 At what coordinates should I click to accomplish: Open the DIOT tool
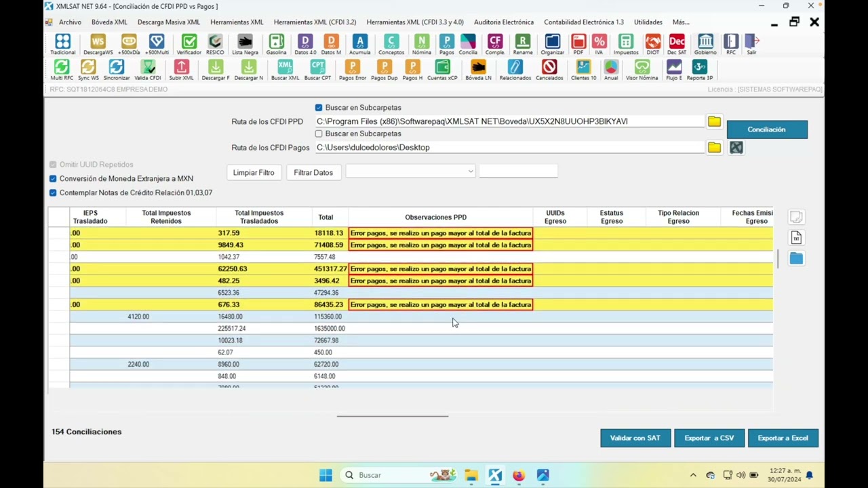coord(652,45)
